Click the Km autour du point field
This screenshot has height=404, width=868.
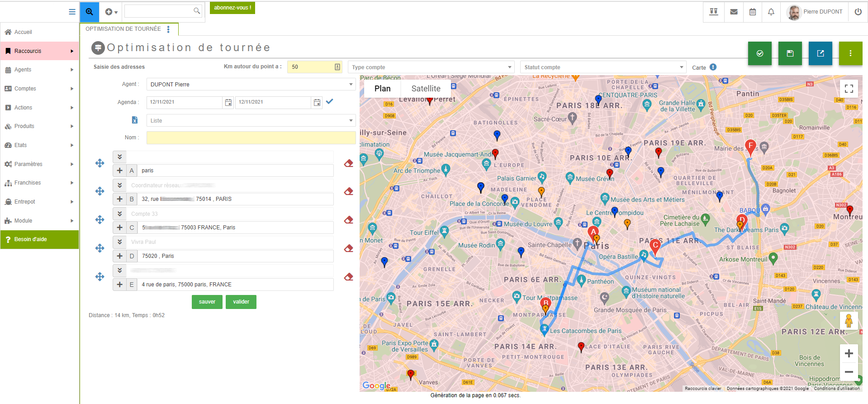(x=315, y=67)
